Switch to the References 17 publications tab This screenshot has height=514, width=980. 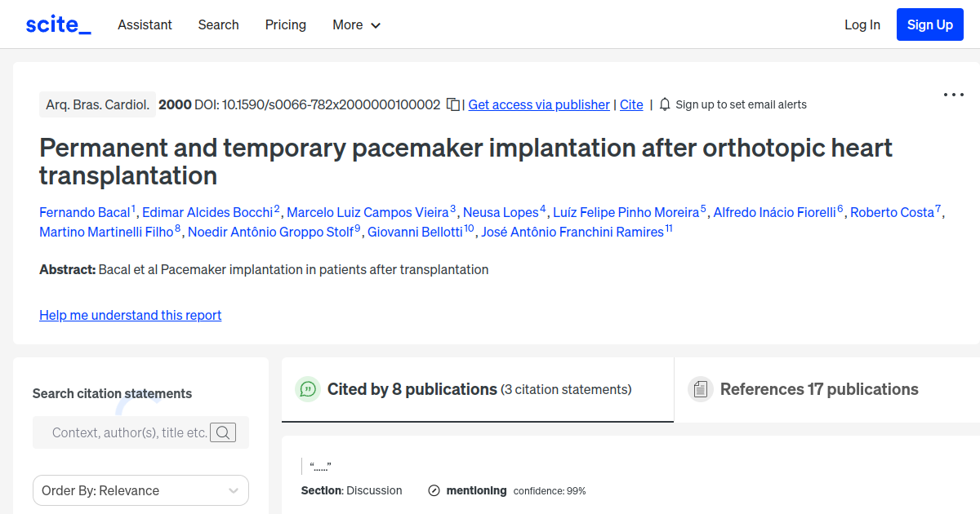[818, 389]
